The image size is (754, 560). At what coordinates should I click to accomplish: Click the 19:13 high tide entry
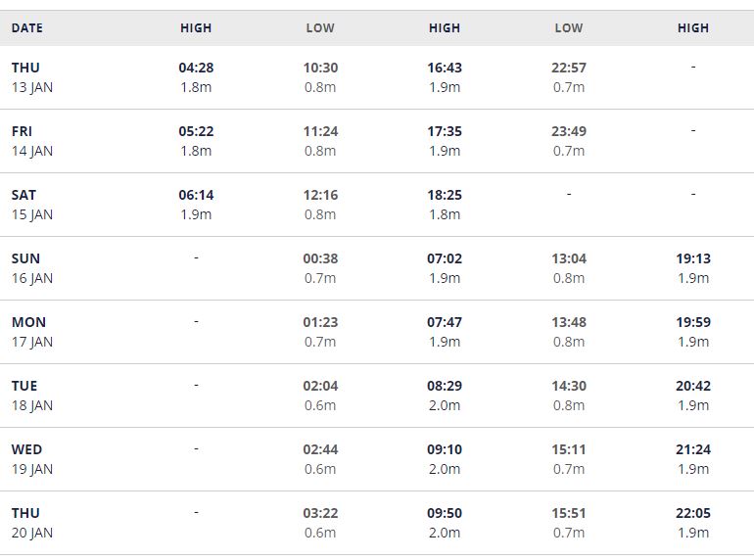[x=693, y=258]
